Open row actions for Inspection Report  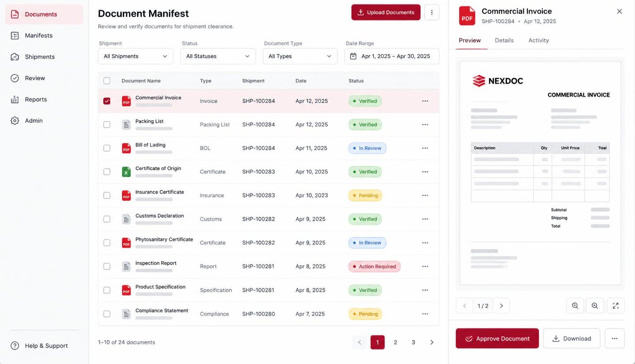(425, 267)
